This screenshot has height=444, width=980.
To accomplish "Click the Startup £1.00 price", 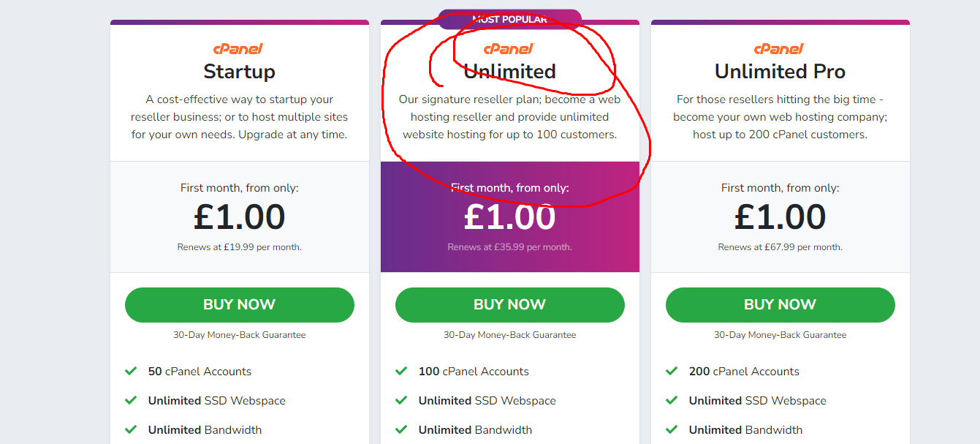I will click(240, 217).
